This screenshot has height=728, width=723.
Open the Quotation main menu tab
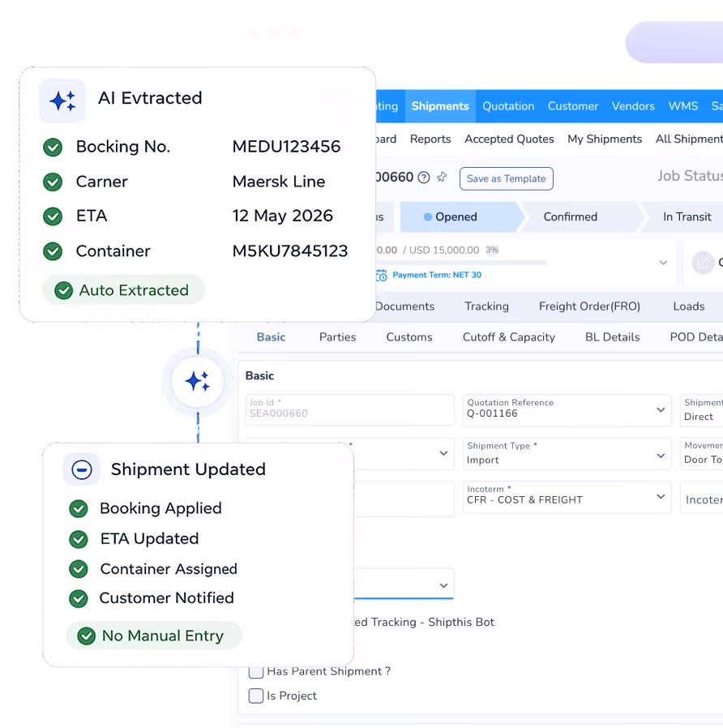point(508,106)
